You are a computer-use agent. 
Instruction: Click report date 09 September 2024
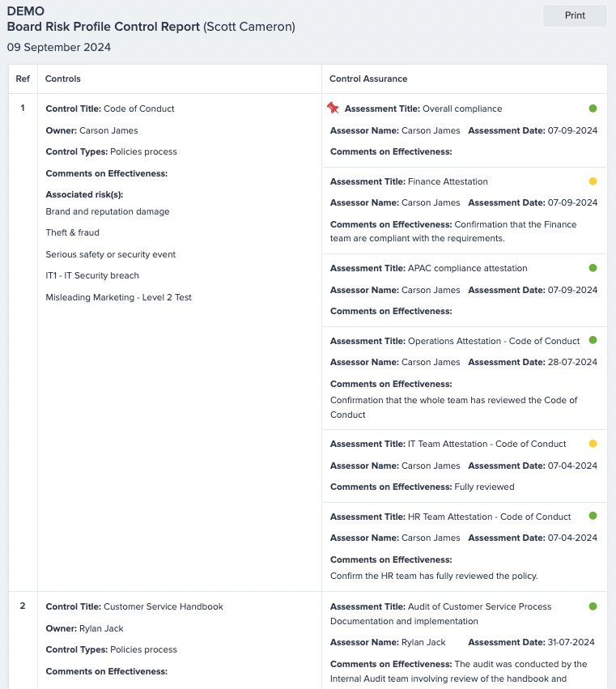coord(59,47)
